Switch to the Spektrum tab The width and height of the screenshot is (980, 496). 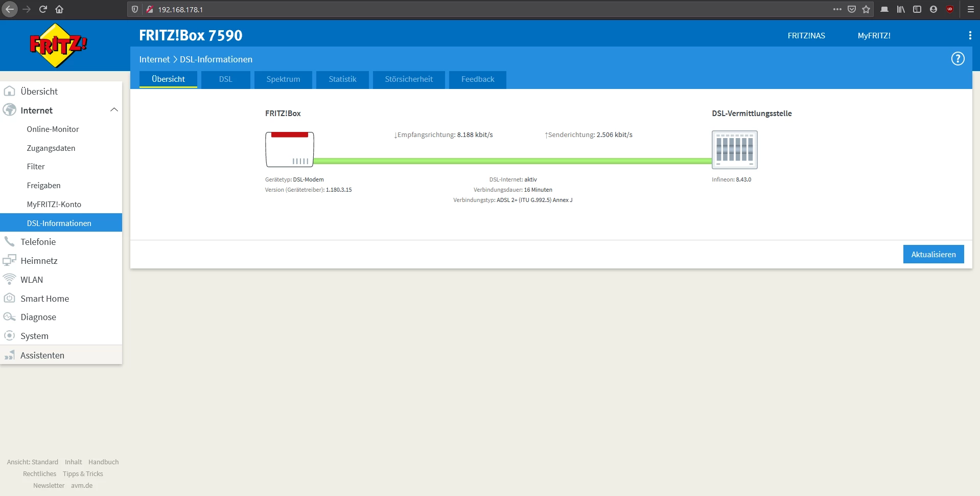(x=283, y=79)
